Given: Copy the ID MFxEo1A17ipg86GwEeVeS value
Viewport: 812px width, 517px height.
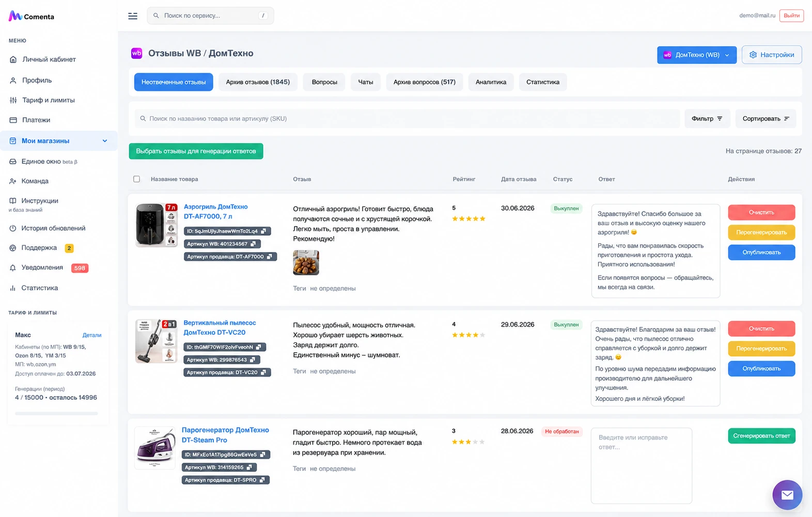Looking at the screenshot, I should (x=262, y=455).
